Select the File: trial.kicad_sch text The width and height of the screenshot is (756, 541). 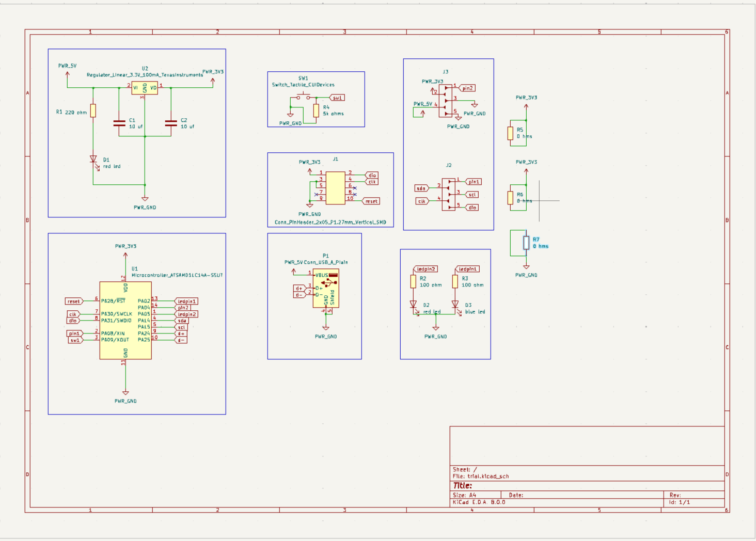point(481,476)
